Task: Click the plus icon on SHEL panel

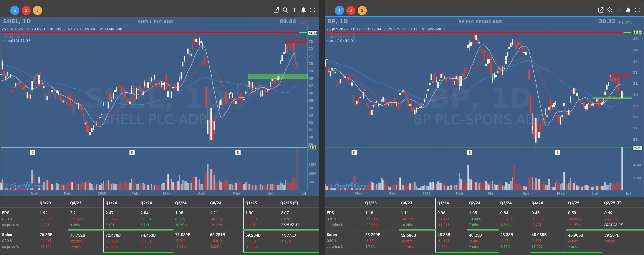Action: [x=294, y=10]
